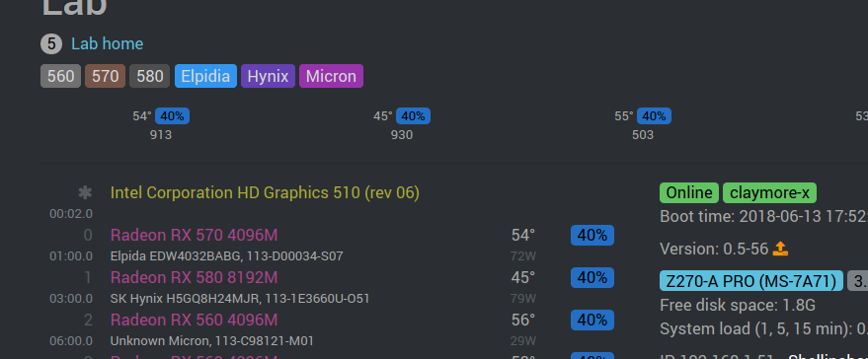Filter by the purple Micron tag
The width and height of the screenshot is (868, 359).
(x=331, y=76)
